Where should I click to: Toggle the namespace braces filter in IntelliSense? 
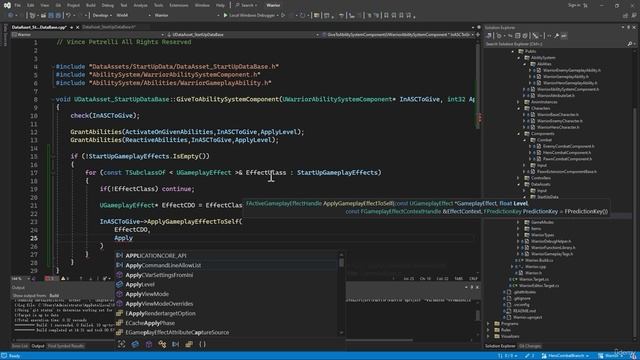[x=202, y=344]
